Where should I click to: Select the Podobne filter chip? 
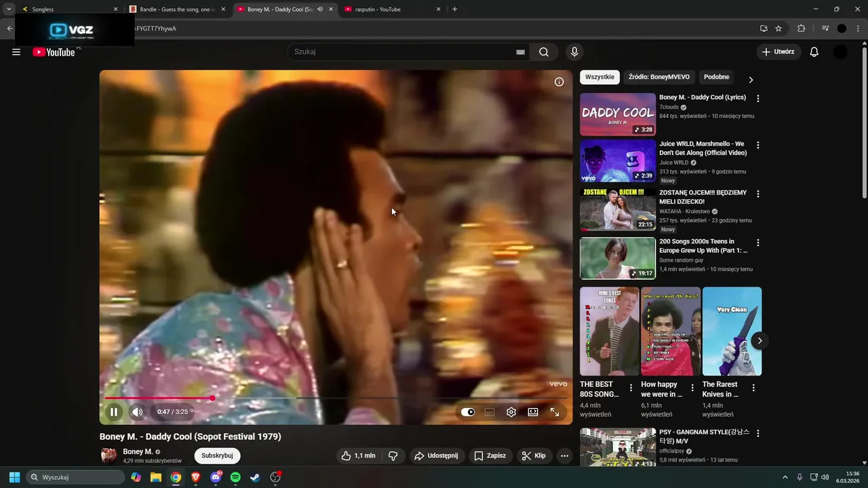pos(717,77)
